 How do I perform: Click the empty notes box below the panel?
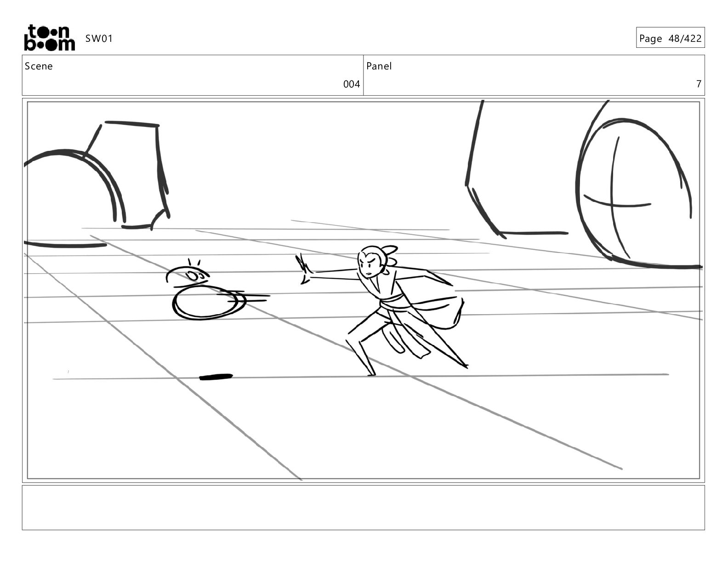point(363,508)
